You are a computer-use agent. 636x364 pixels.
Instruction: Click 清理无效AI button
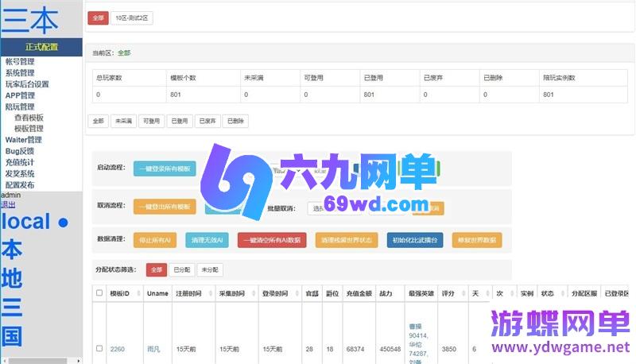pyautogui.click(x=207, y=240)
